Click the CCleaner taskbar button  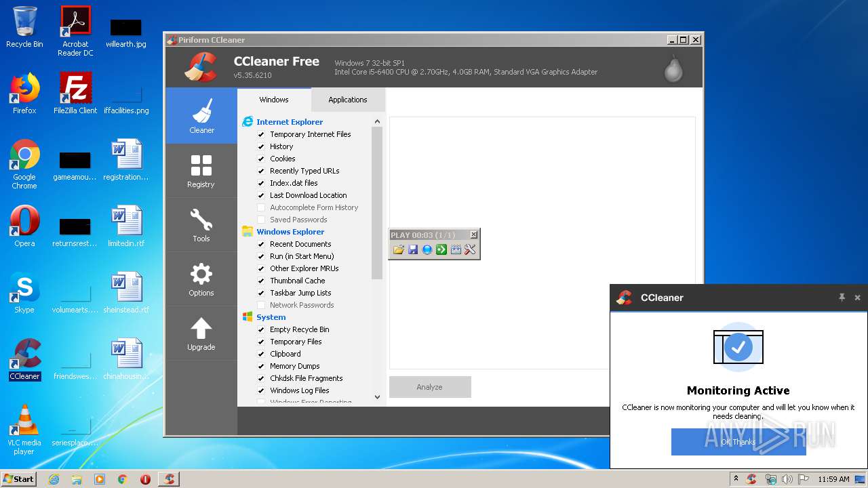pos(169,479)
